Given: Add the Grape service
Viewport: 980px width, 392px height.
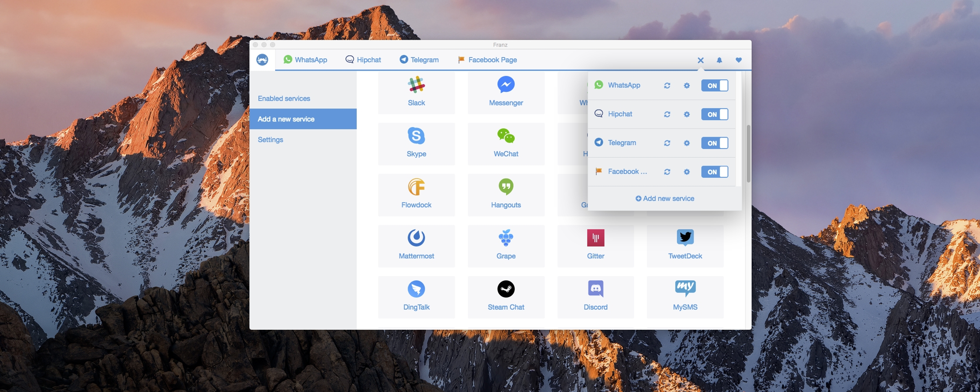Looking at the screenshot, I should [506, 246].
